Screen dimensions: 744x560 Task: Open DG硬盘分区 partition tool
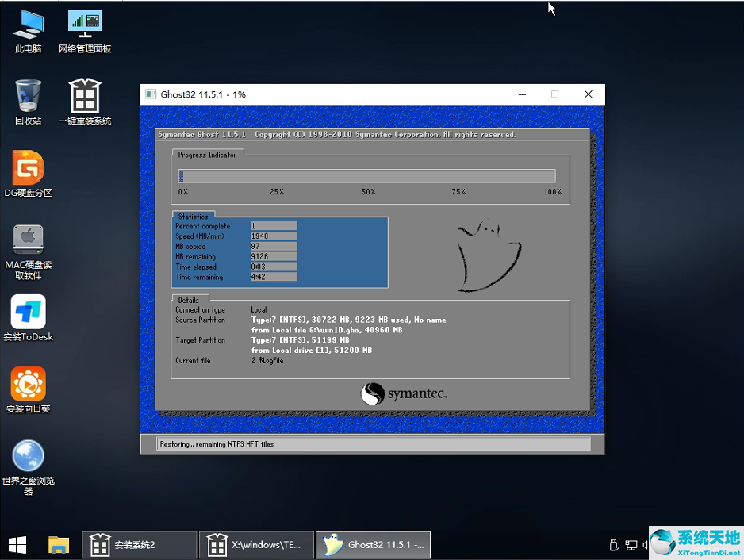[28, 169]
